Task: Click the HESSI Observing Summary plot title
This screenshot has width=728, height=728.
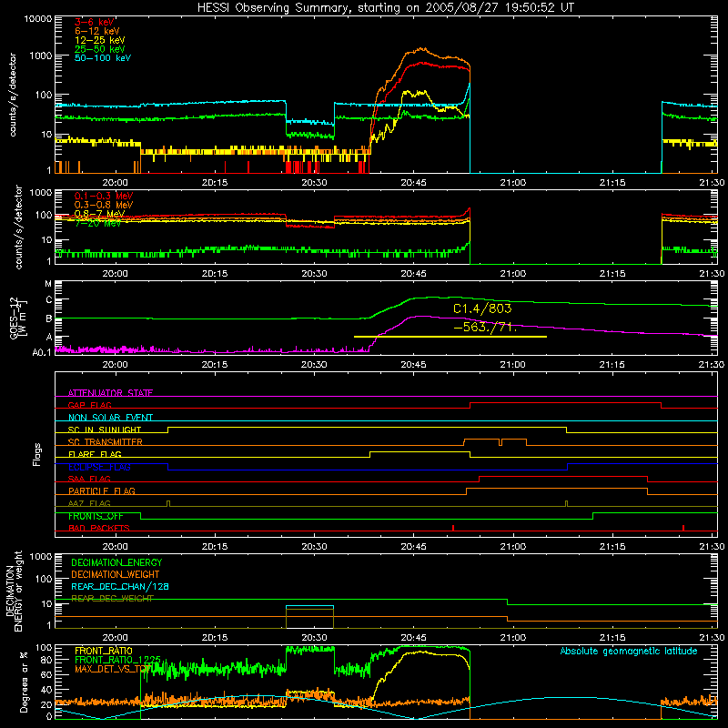Action: [x=385, y=7]
